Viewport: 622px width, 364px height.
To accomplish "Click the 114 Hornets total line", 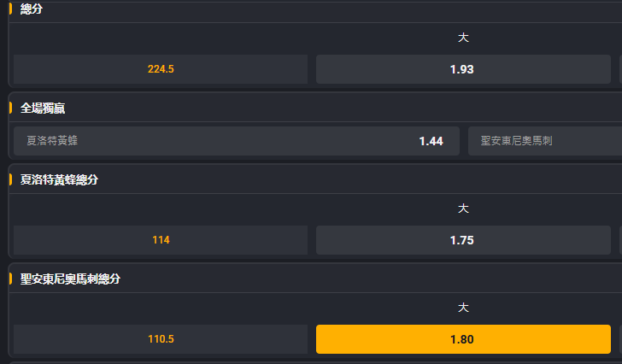I will (161, 240).
